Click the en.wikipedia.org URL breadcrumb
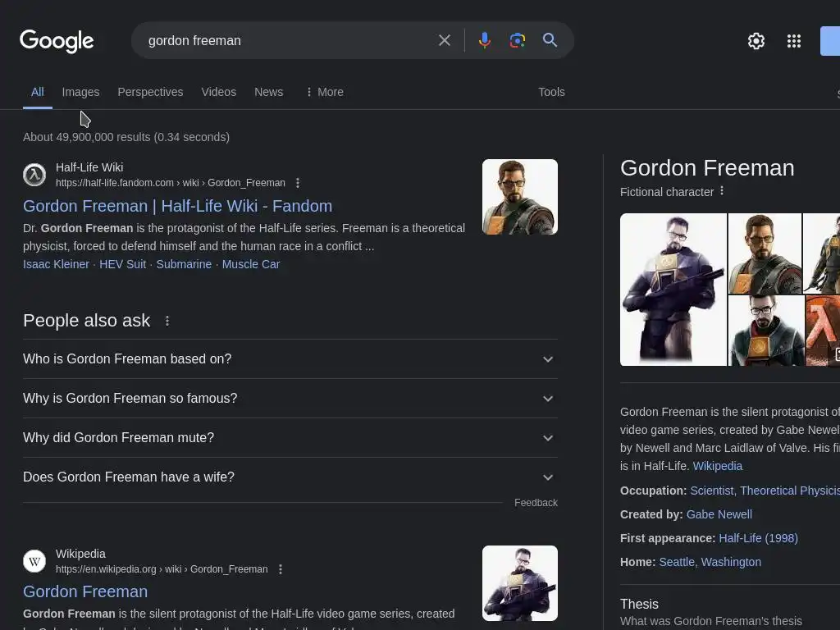Screen dimensions: 840x630 pyautogui.click(x=162, y=569)
